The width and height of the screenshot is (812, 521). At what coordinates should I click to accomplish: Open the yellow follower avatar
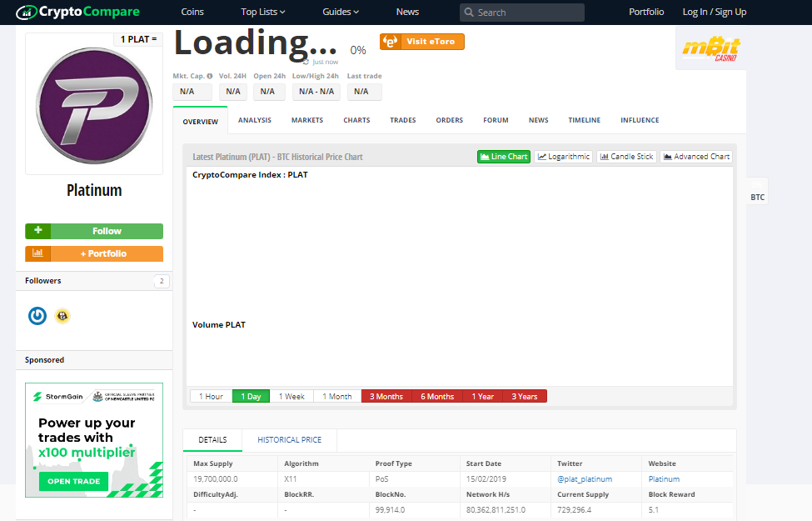62,316
